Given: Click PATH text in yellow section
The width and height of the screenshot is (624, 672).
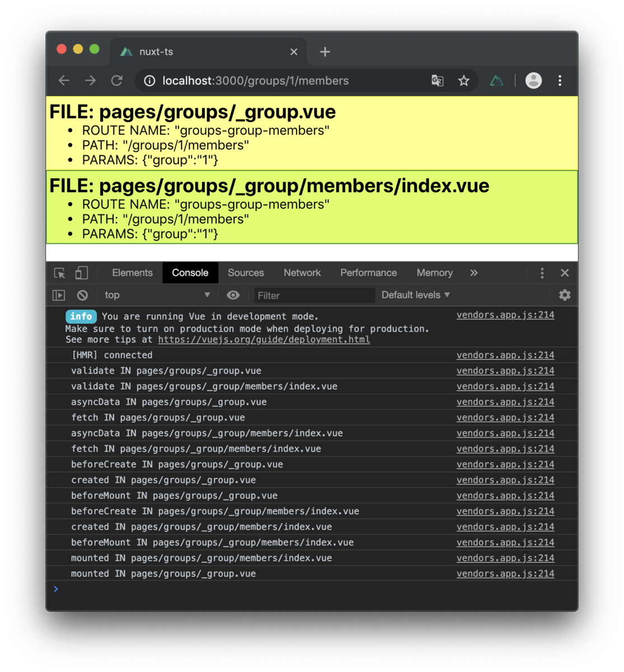Looking at the screenshot, I should [x=165, y=145].
